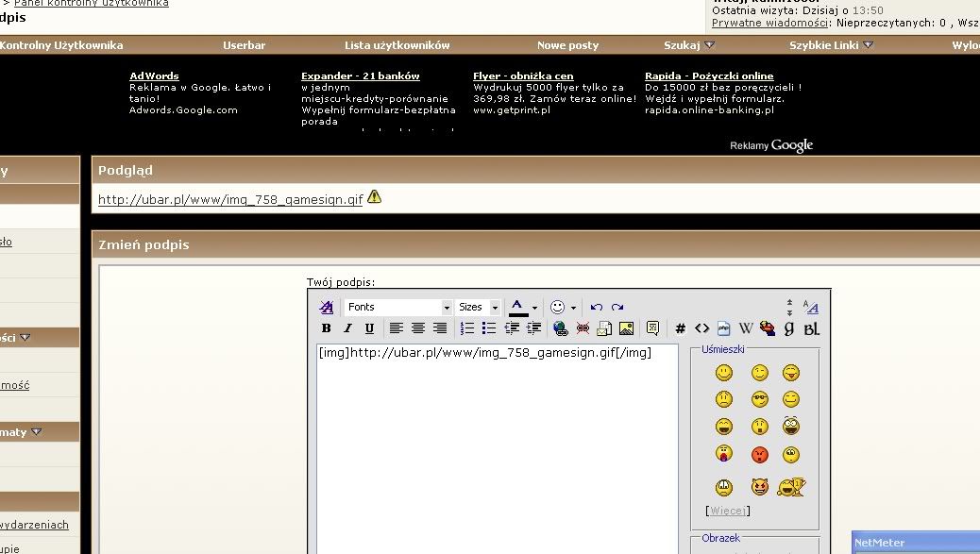The width and height of the screenshot is (980, 554).
Task: Open the Expander - 21 banków ad
Action: pyautogui.click(x=360, y=76)
